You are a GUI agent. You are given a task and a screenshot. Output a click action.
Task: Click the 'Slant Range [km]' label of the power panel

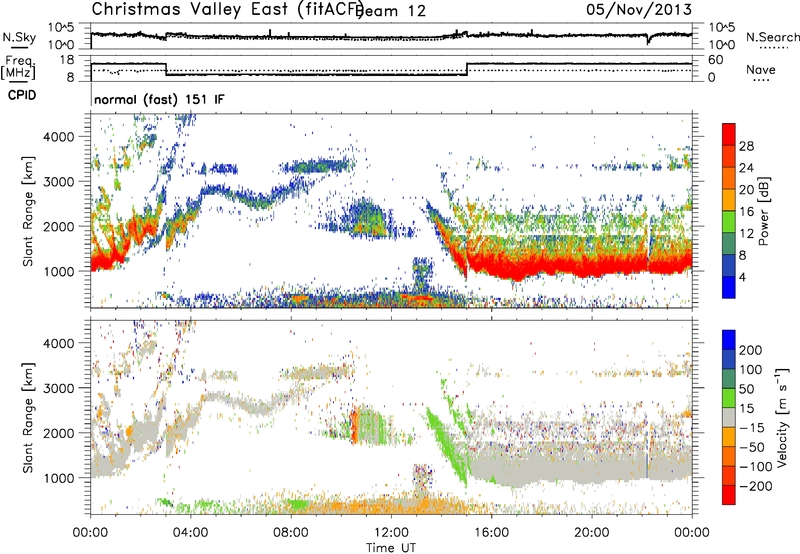tap(28, 211)
